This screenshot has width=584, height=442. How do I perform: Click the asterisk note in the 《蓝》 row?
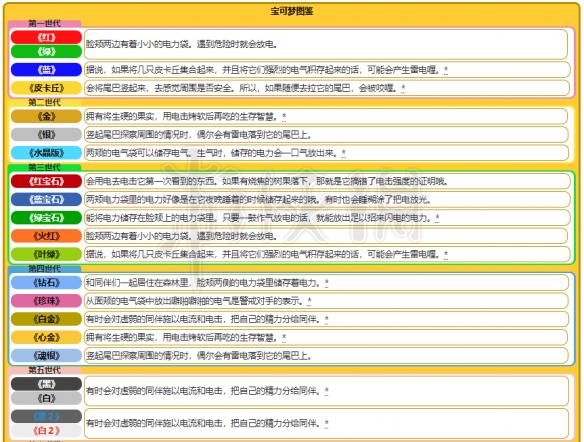(x=446, y=70)
